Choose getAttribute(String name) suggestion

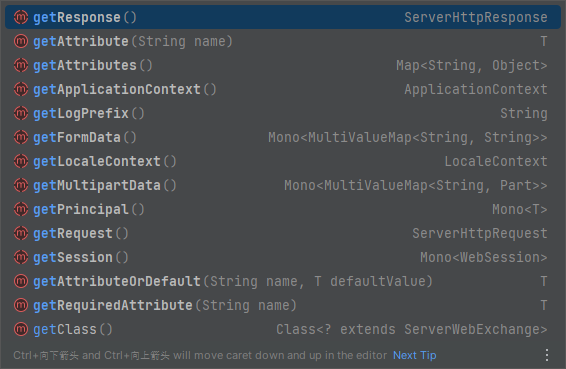tap(283, 41)
